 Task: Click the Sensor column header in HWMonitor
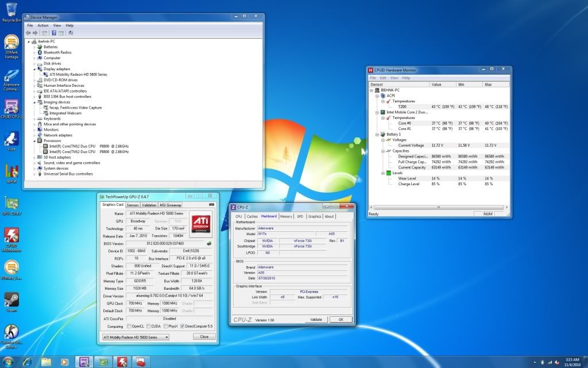coord(400,85)
